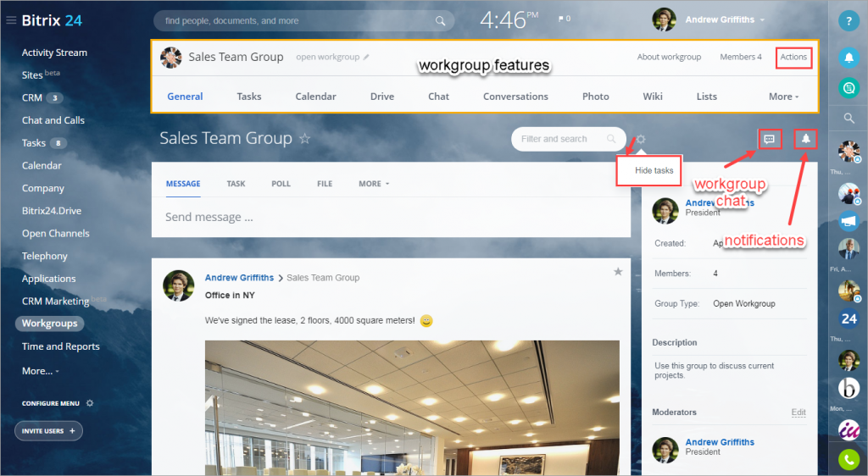The image size is (868, 476).
Task: Open Andrew Griffiths author link in post
Action: [239, 278]
